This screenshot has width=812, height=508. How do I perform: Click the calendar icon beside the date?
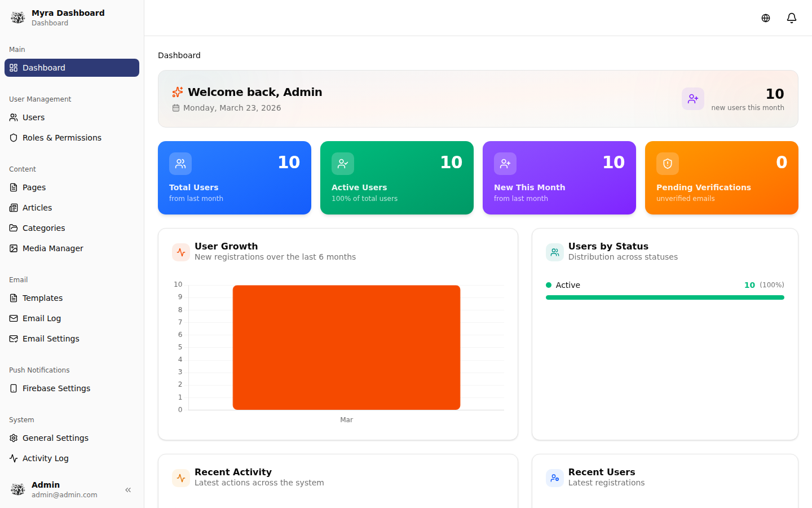(x=176, y=108)
